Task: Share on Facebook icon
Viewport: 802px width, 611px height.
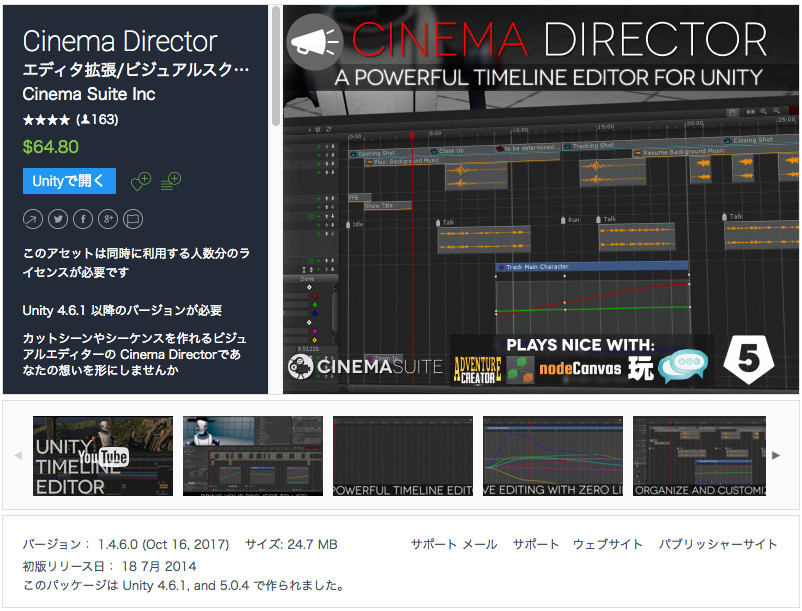Action: (83, 219)
